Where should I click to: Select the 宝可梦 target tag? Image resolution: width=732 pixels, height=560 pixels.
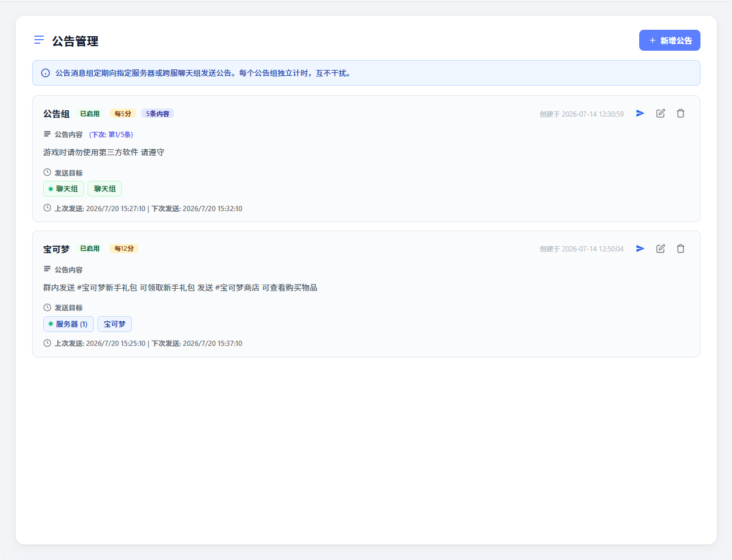(x=114, y=324)
